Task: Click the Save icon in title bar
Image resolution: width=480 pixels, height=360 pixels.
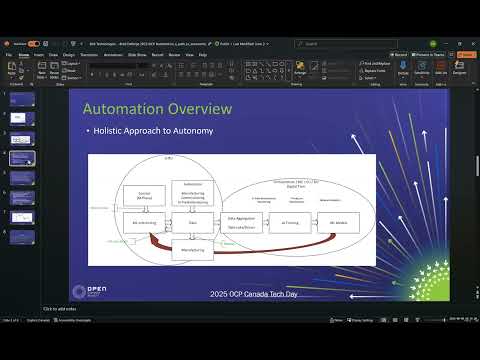Action: coord(46,44)
